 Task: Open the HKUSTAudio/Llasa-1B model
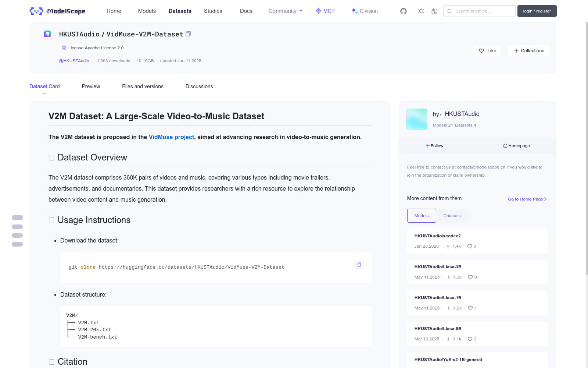coord(438,298)
